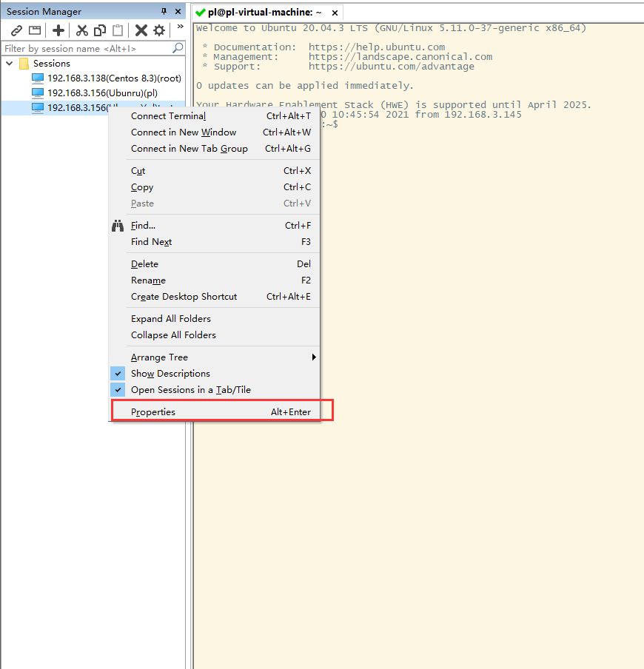This screenshot has height=669, width=644.
Task: Click monitor icon of the highlighted session
Action: [x=38, y=107]
